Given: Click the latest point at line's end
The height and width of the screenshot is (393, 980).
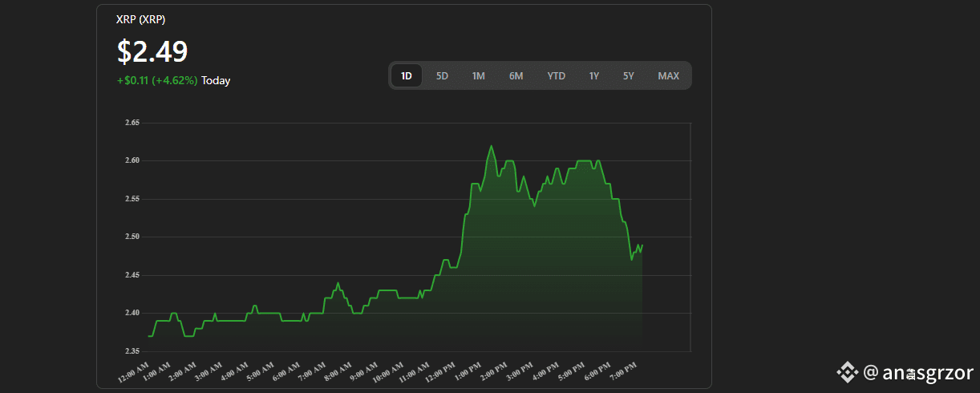Looking at the screenshot, I should 642,245.
